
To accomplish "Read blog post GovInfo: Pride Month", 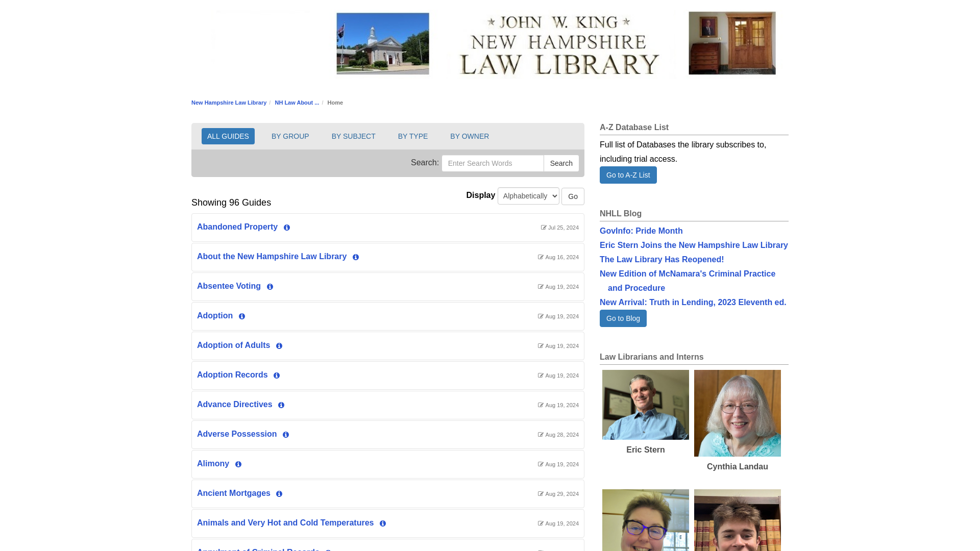I will 641,231.
